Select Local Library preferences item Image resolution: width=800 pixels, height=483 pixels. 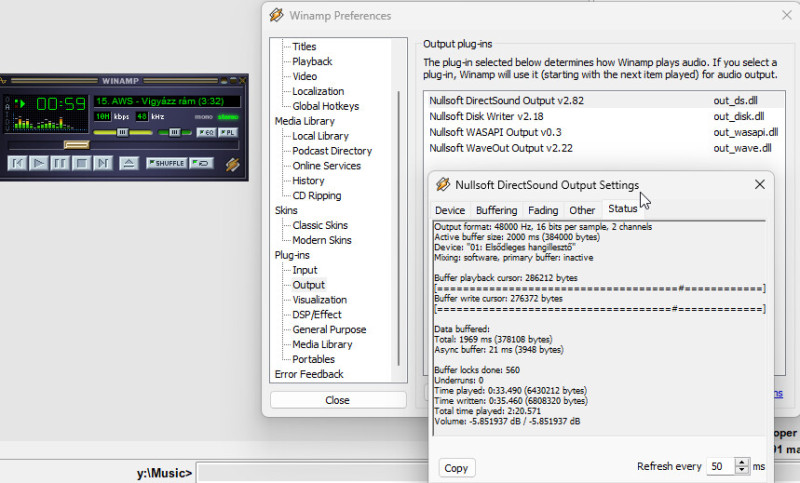pos(320,136)
